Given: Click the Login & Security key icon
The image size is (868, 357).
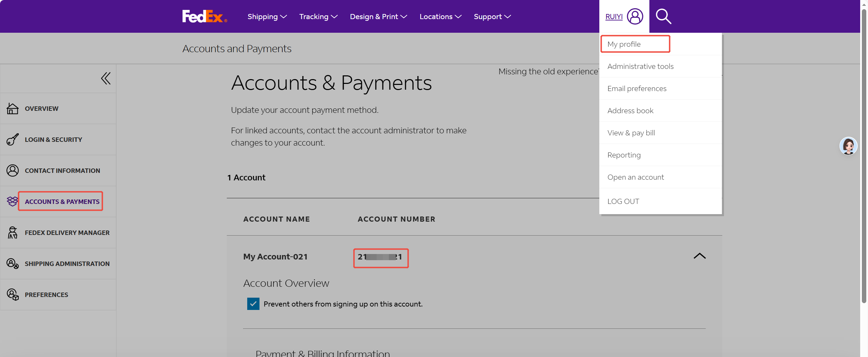Looking at the screenshot, I should pos(13,139).
